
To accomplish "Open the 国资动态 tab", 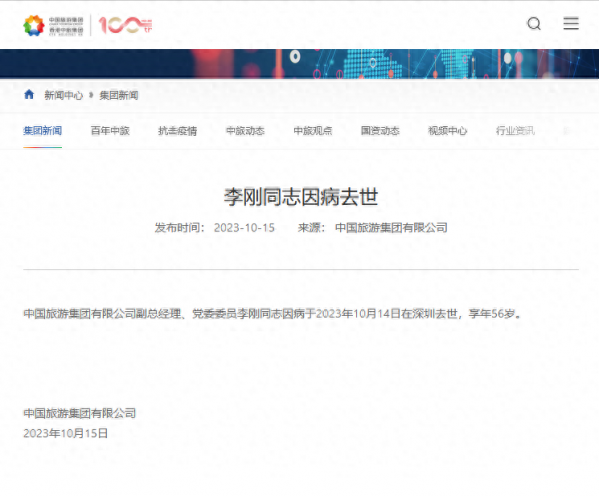I will click(x=380, y=131).
